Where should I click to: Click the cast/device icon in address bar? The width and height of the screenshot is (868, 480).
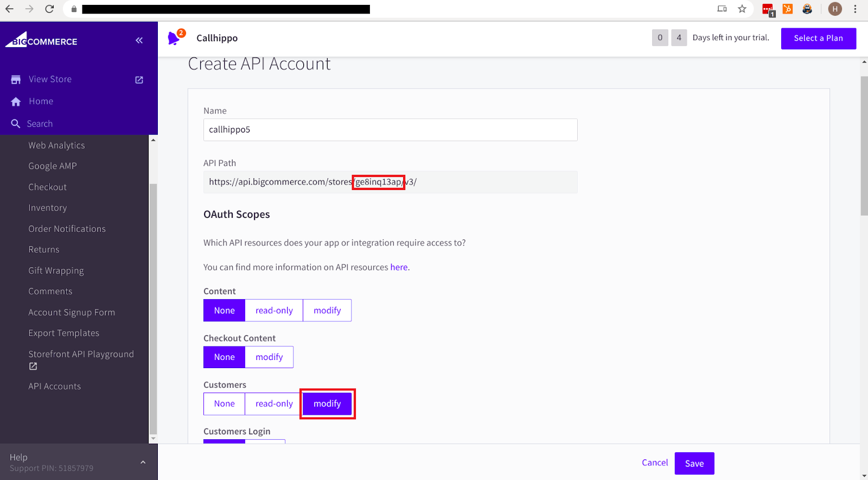(722, 9)
